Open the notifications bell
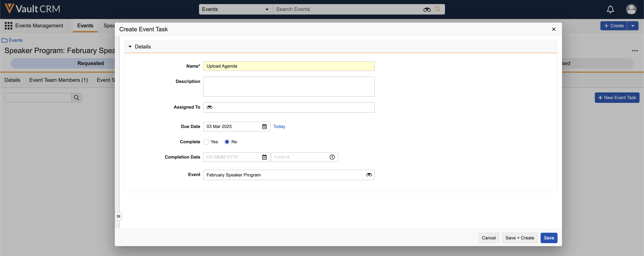This screenshot has width=644, height=256. point(610,10)
